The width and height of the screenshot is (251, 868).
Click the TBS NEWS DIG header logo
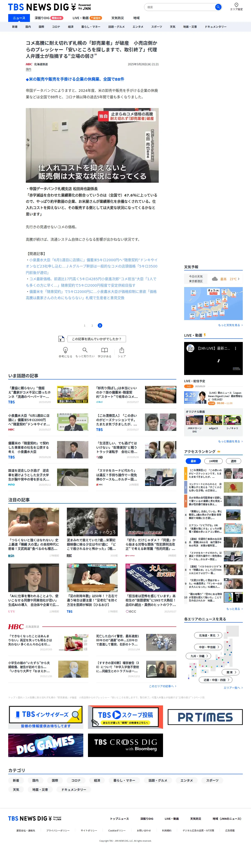pyautogui.click(x=49, y=7)
